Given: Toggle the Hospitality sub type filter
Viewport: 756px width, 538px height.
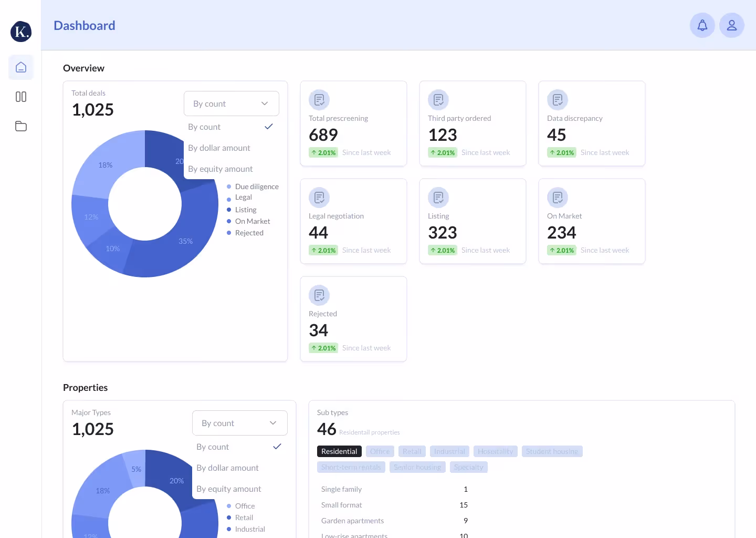Looking at the screenshot, I should coord(495,451).
